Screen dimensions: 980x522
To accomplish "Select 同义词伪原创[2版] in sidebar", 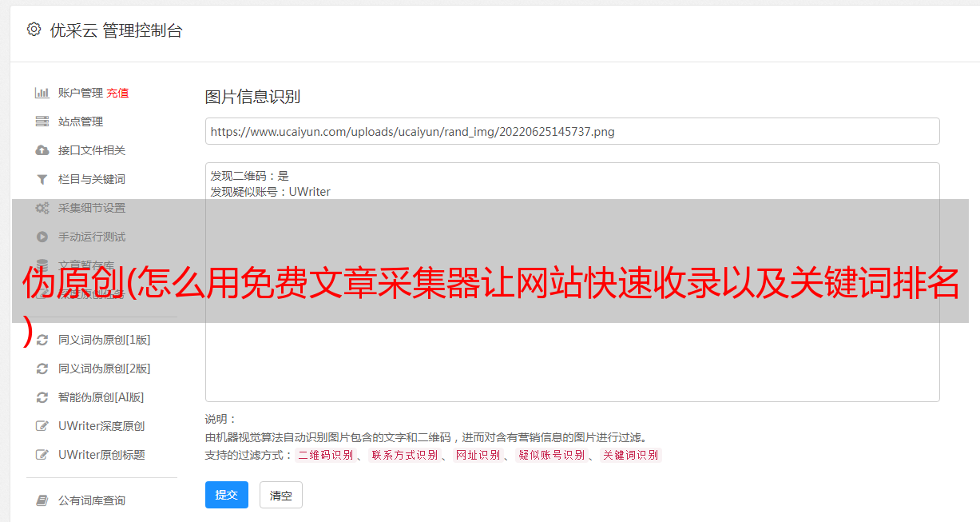I will pyautogui.click(x=104, y=369).
